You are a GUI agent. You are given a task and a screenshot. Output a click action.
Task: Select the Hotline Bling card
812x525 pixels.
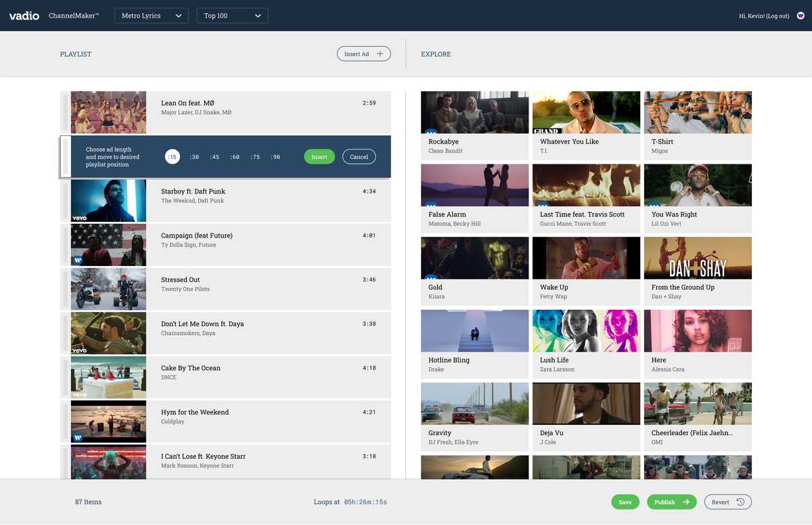coord(475,344)
